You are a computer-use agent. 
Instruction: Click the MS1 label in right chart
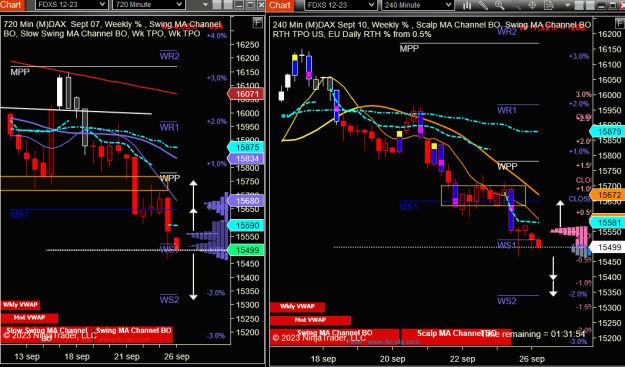[x=409, y=206]
